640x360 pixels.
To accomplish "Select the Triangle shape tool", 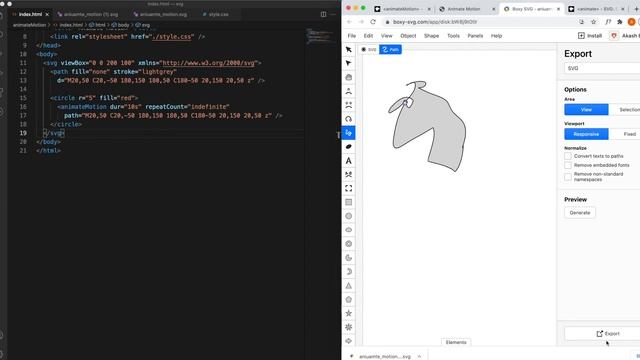I will coord(349,286).
